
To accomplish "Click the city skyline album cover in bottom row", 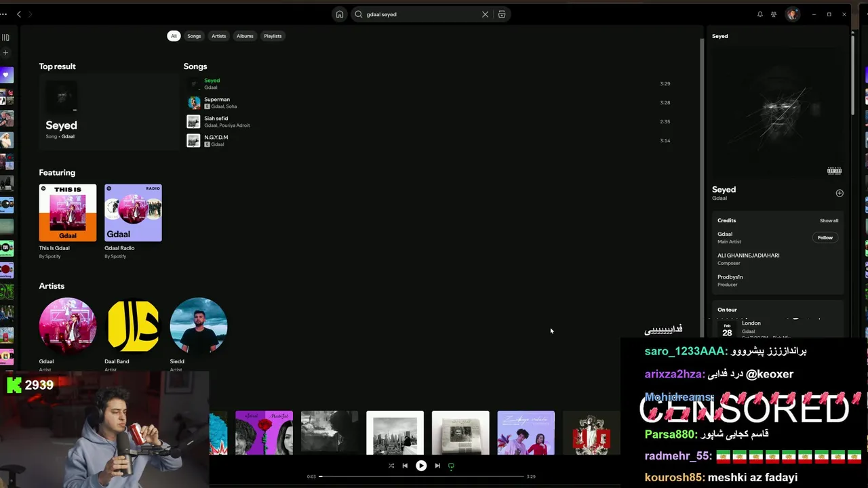I will pos(395,432).
